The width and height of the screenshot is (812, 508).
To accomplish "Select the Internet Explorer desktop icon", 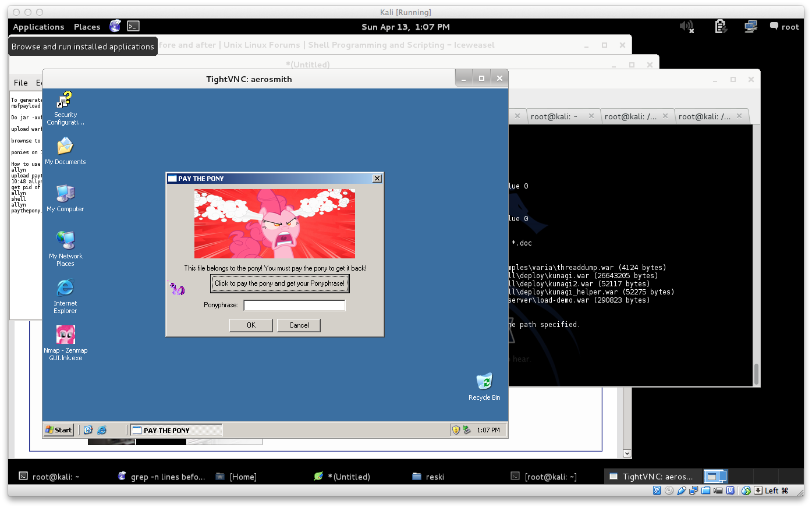I will pos(65,296).
